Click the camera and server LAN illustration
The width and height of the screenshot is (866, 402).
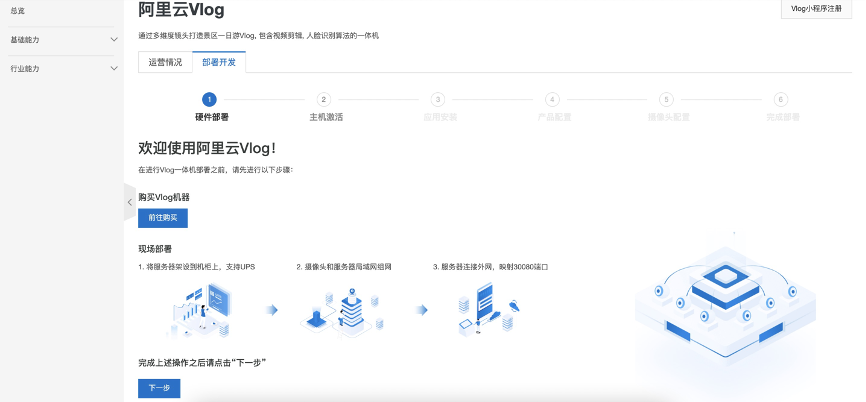342,312
